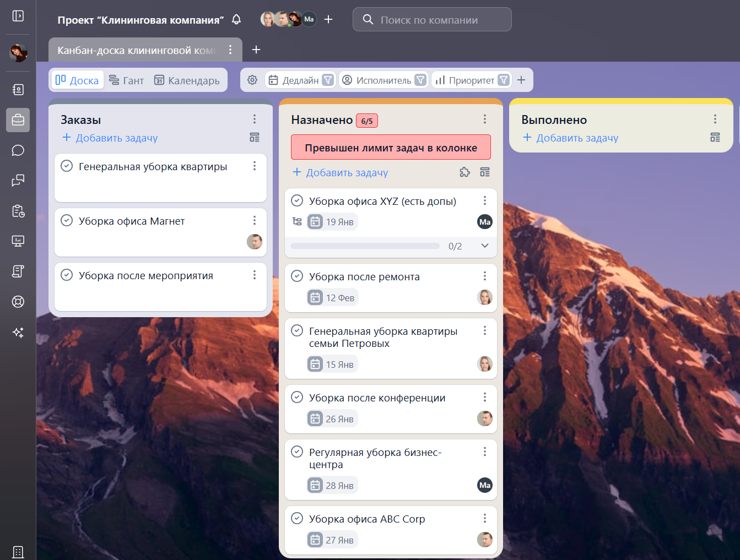Click the subtask icon on Уборка офиса XYZ card

click(x=297, y=221)
